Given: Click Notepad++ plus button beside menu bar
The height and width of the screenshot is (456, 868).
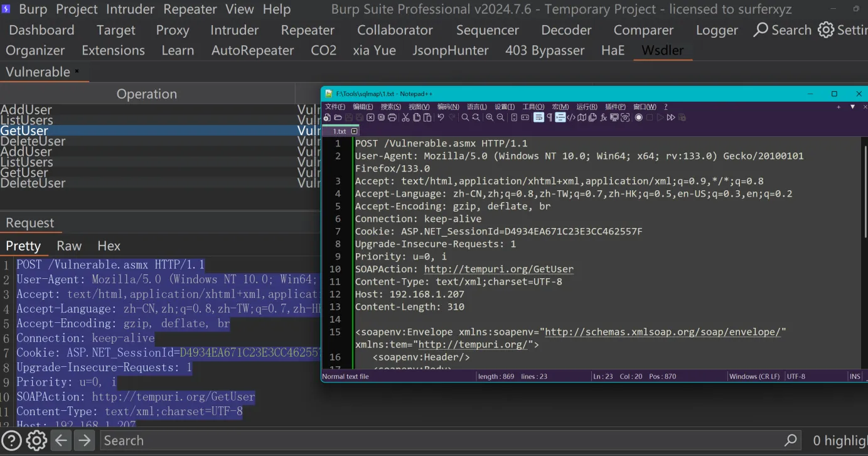Looking at the screenshot, I should click(x=839, y=107).
